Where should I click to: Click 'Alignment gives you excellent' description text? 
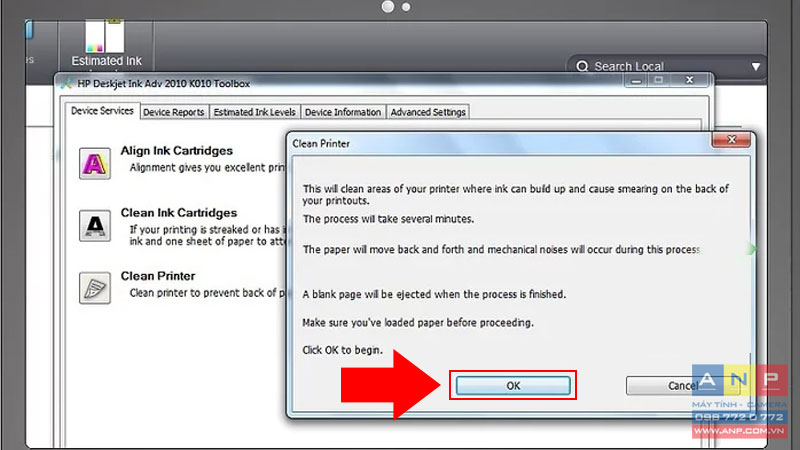coord(207,167)
